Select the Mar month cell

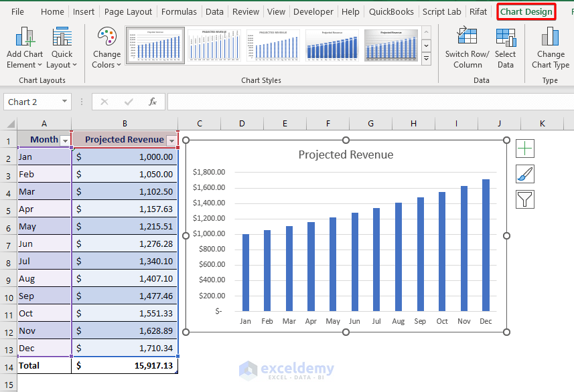(x=44, y=191)
